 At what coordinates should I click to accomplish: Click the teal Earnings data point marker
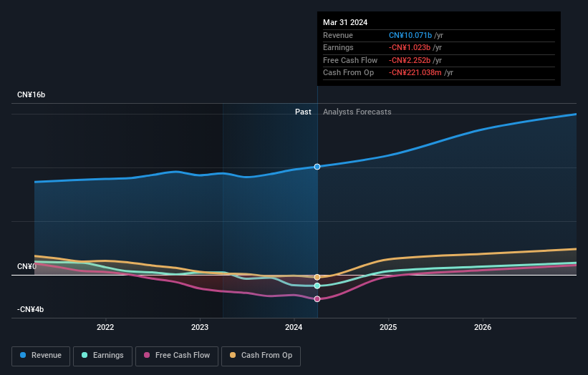coord(317,286)
